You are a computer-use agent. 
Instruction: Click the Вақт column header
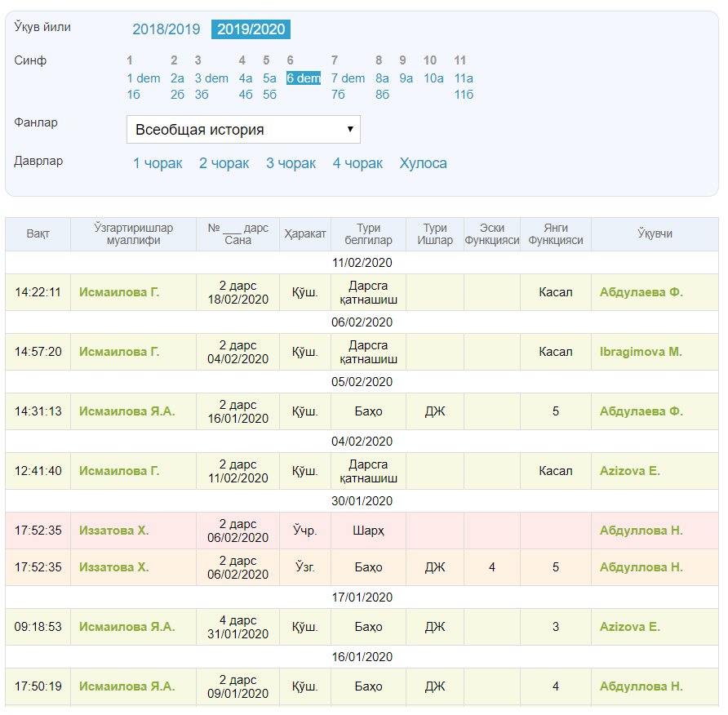click(x=38, y=234)
